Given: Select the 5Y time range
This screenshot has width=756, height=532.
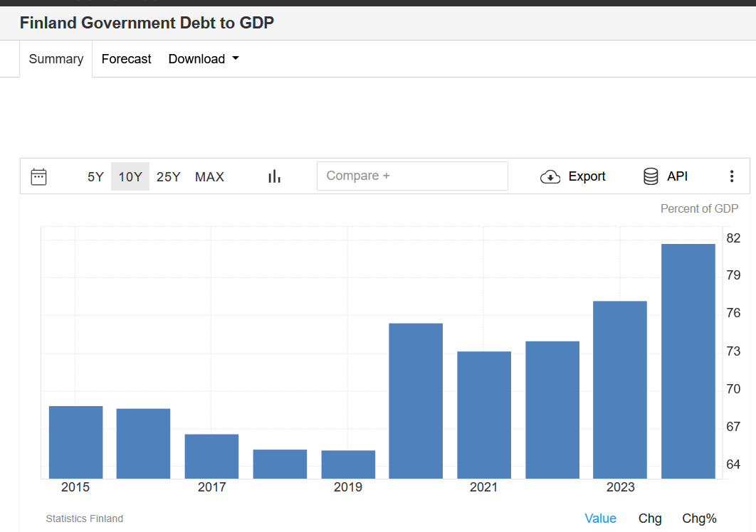Looking at the screenshot, I should pos(95,176).
